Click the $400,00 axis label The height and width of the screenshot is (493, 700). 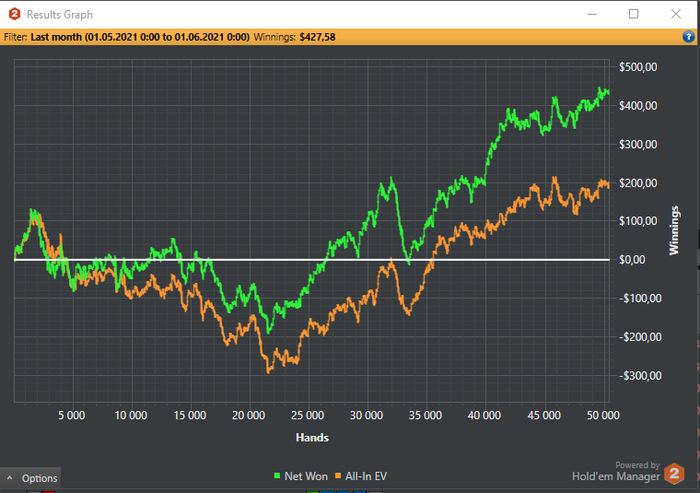point(638,106)
